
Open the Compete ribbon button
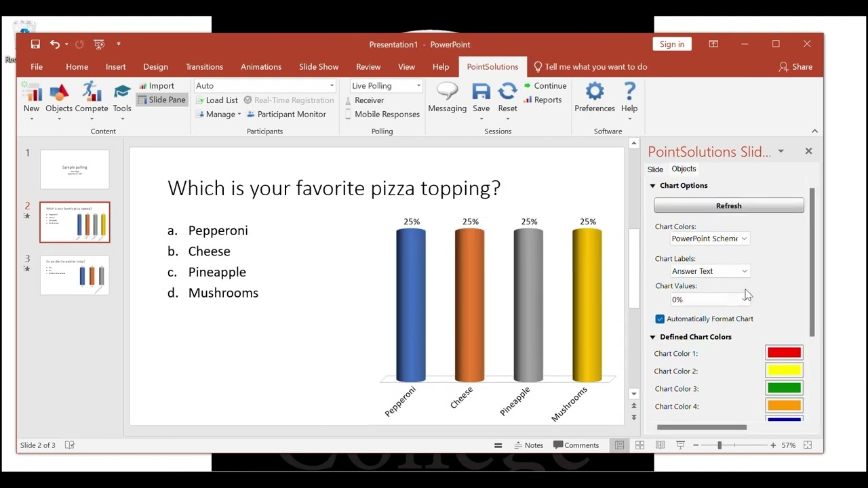[x=92, y=102]
